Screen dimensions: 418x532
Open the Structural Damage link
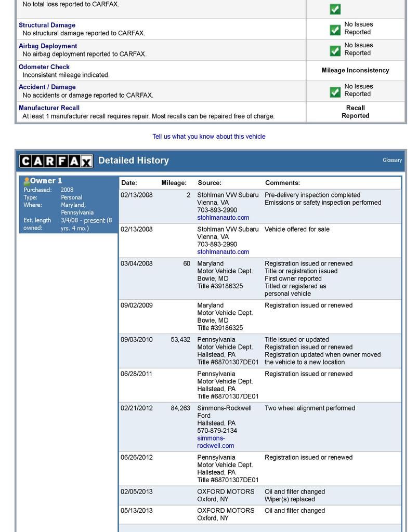click(47, 25)
